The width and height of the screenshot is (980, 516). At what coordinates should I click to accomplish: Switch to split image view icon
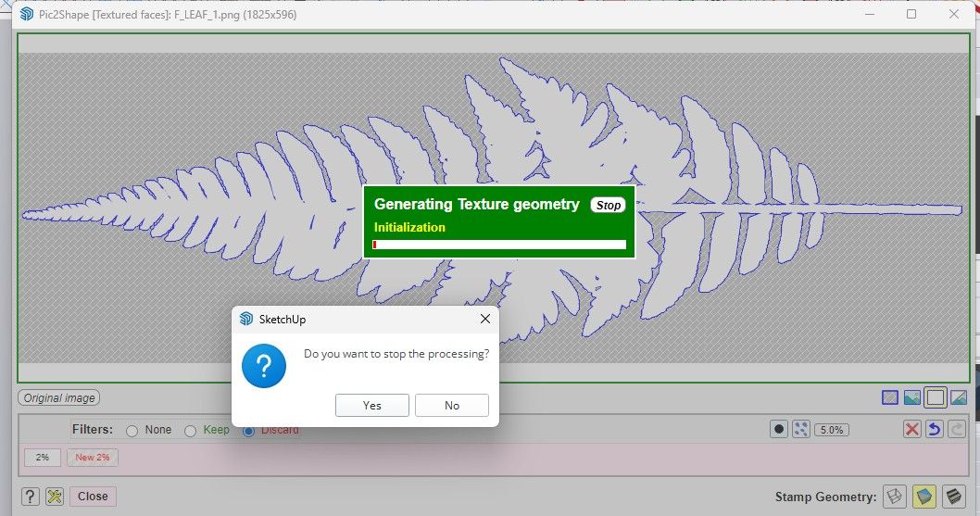pos(959,397)
